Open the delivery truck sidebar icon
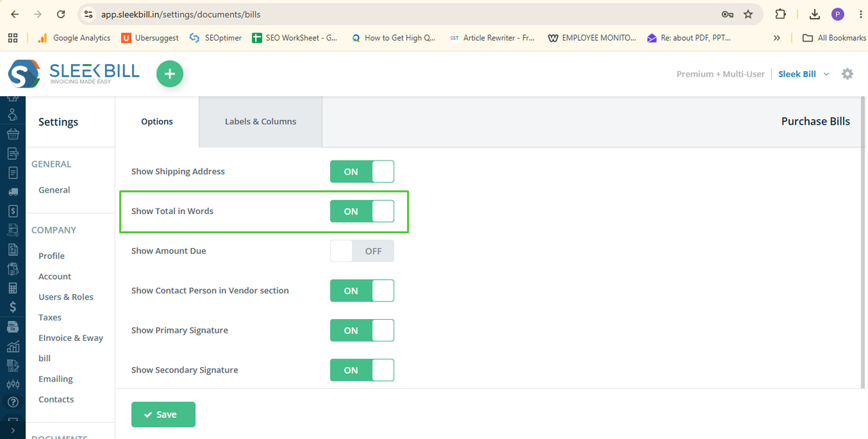Viewport: 868px width, 439px height. (12, 192)
